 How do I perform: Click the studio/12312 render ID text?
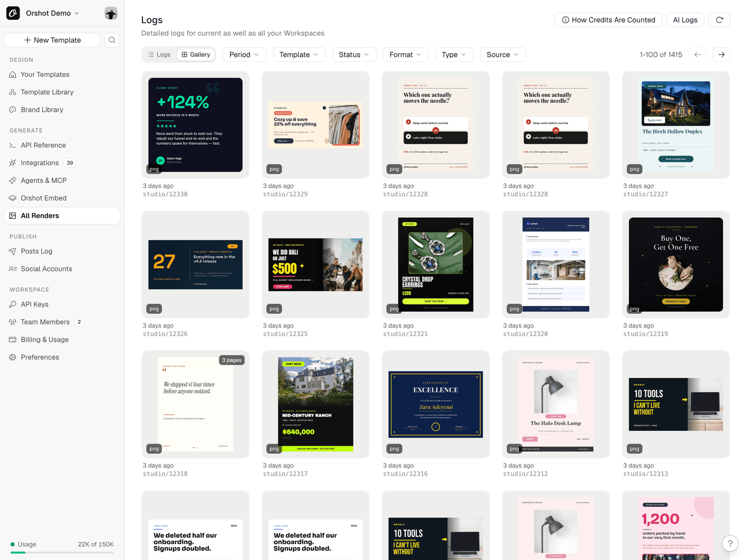click(x=525, y=474)
